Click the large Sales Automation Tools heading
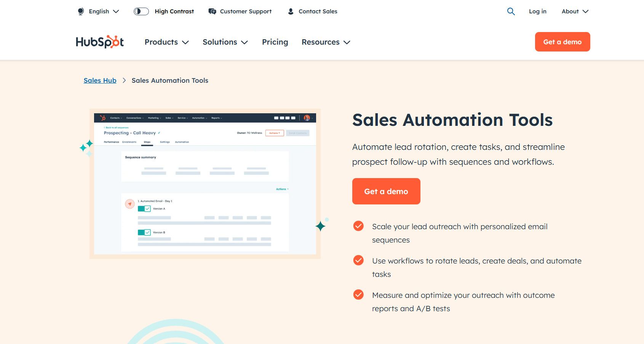The image size is (644, 344). point(452,120)
